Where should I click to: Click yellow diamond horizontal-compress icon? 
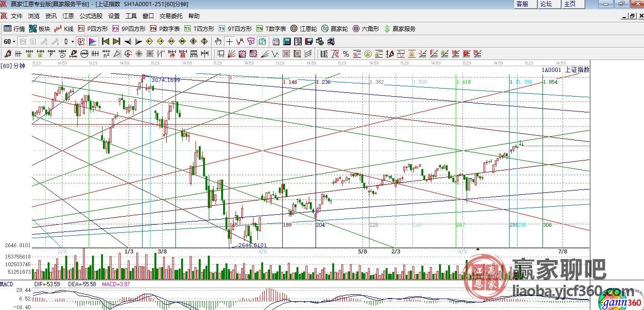click(182, 41)
